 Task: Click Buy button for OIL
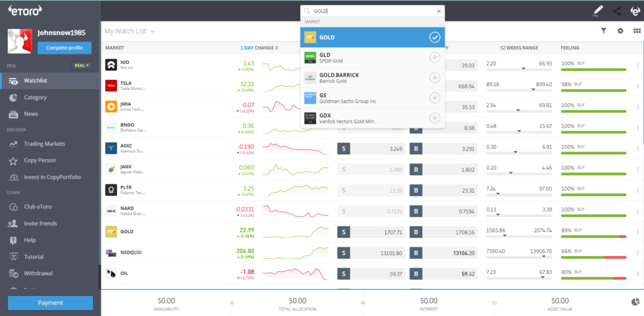click(x=416, y=273)
